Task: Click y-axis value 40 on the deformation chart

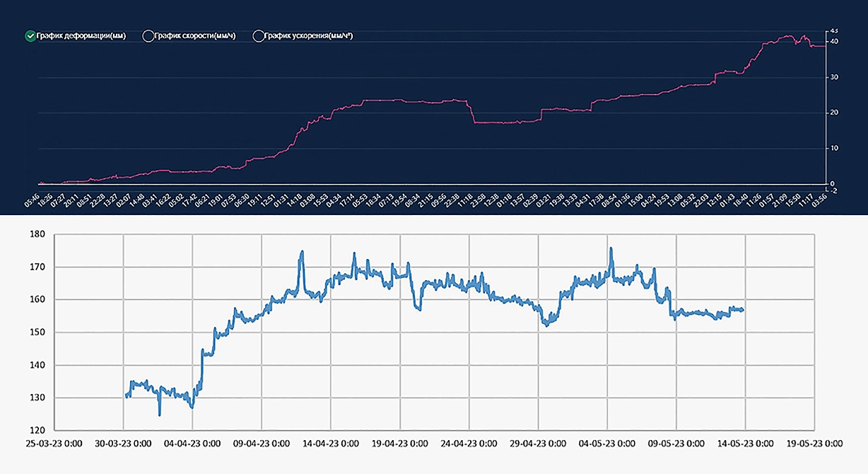Action: (835, 42)
